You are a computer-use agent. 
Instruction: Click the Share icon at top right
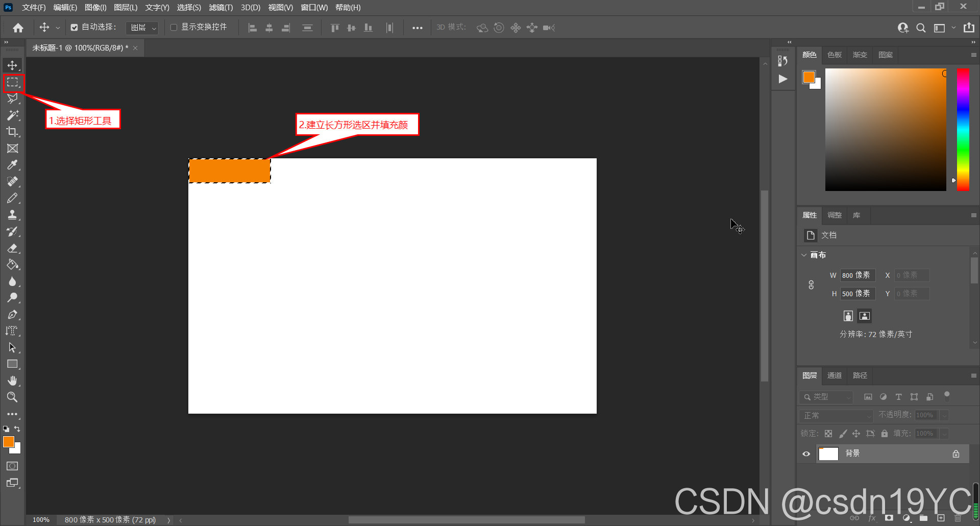pos(969,28)
